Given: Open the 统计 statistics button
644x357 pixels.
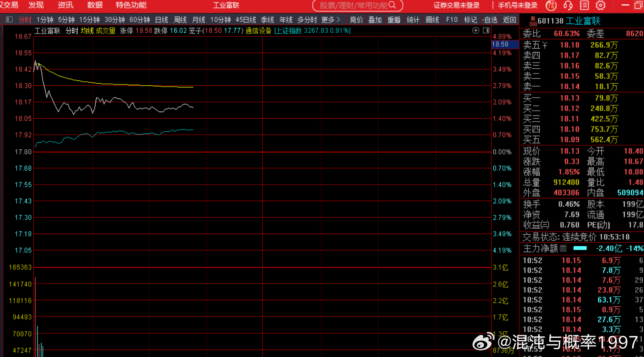Looking at the screenshot, I should click(413, 20).
